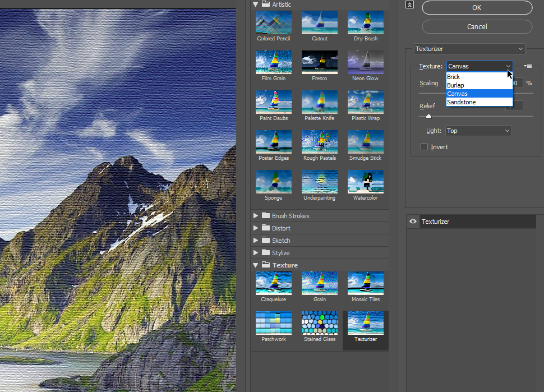The image size is (544, 392).
Task: Open the Light direction dropdown
Action: (478, 130)
